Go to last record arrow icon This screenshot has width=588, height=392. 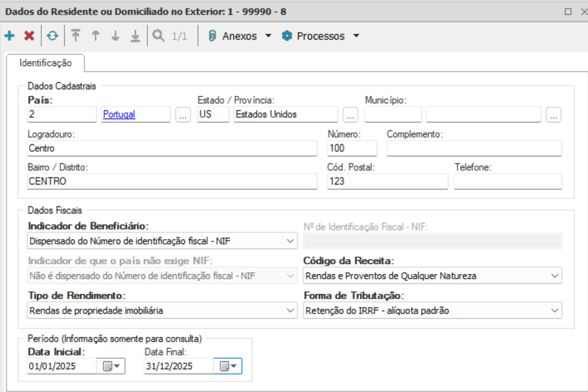pyautogui.click(x=135, y=36)
